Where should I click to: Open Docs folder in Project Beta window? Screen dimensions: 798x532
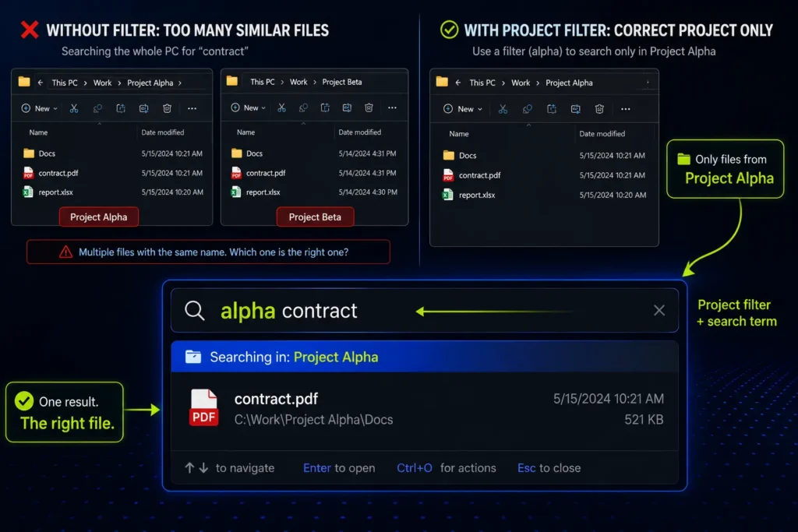tap(314, 153)
